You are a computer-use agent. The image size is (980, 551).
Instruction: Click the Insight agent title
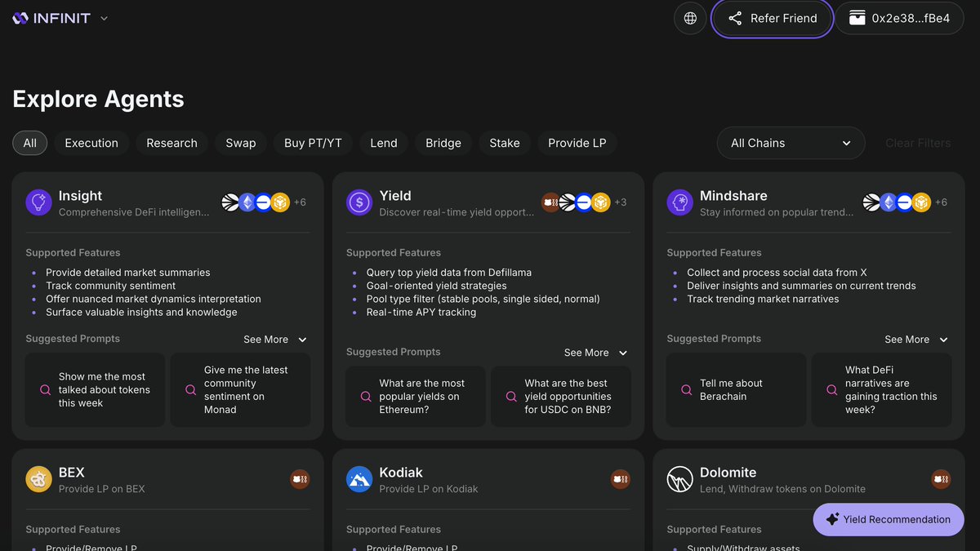[80, 196]
